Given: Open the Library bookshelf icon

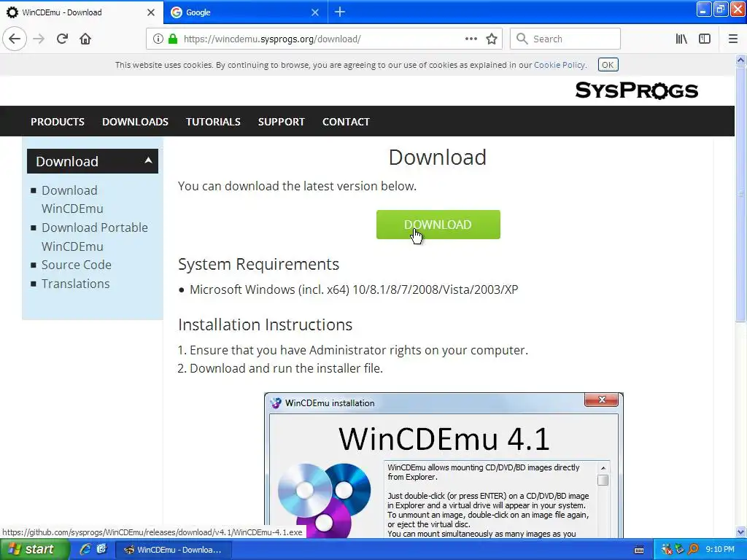Looking at the screenshot, I should point(681,39).
